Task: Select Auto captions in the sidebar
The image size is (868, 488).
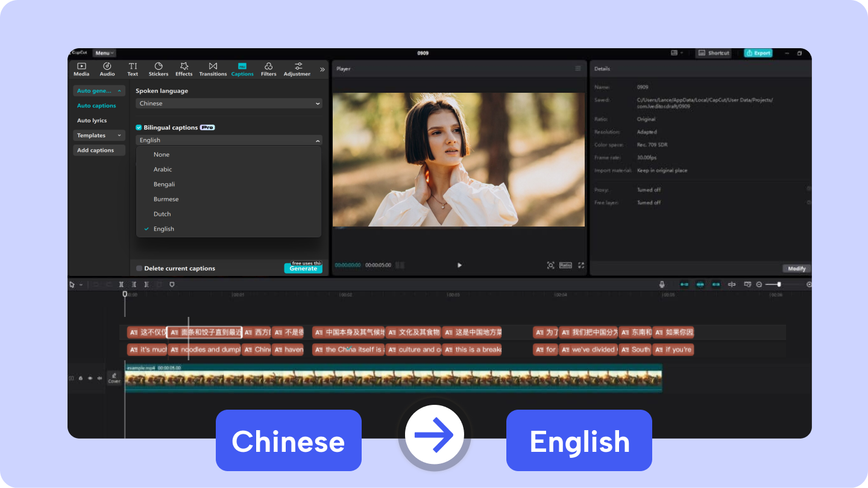Action: pos(96,105)
